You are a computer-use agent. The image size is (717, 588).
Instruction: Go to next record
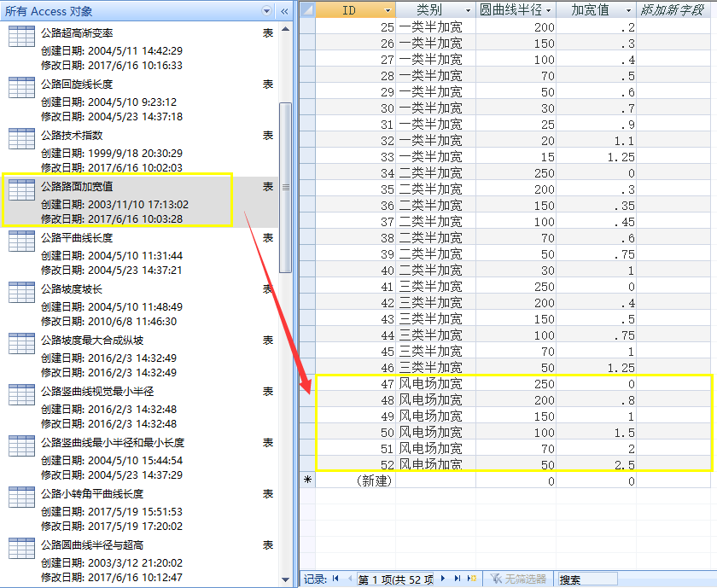click(444, 579)
